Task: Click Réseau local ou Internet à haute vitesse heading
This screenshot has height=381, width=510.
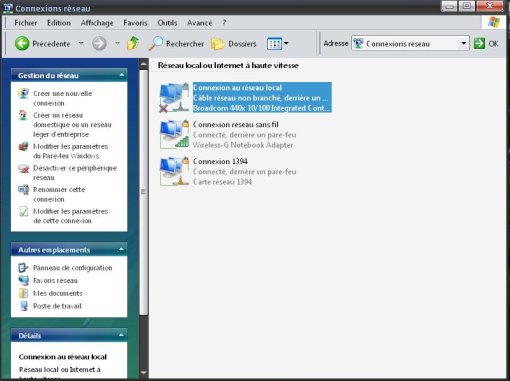Action: [228, 65]
